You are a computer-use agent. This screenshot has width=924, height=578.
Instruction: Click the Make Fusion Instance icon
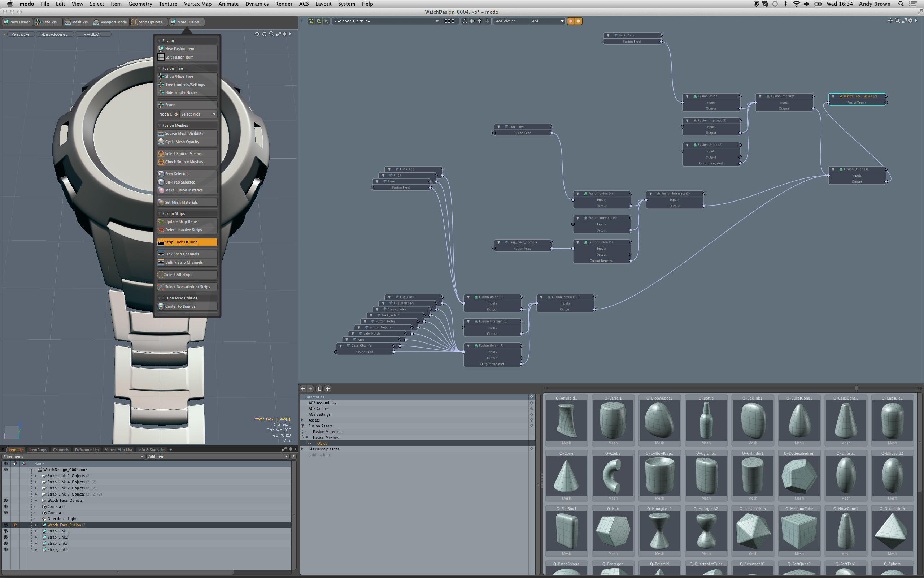[161, 190]
